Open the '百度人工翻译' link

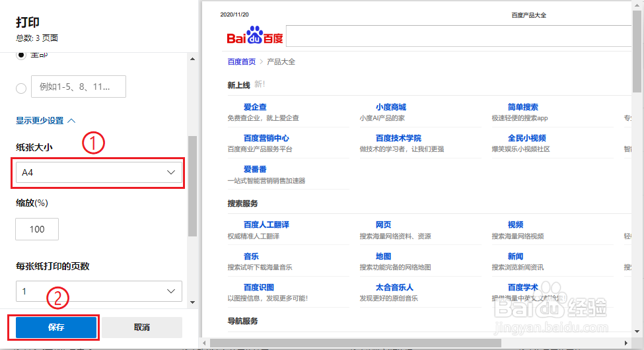coord(266,225)
